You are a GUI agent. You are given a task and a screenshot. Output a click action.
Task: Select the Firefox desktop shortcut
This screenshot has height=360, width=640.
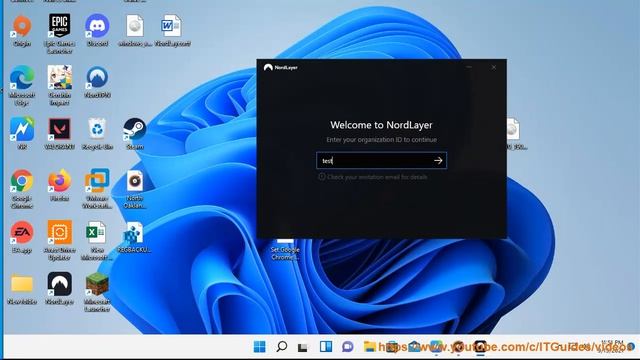coord(60,186)
